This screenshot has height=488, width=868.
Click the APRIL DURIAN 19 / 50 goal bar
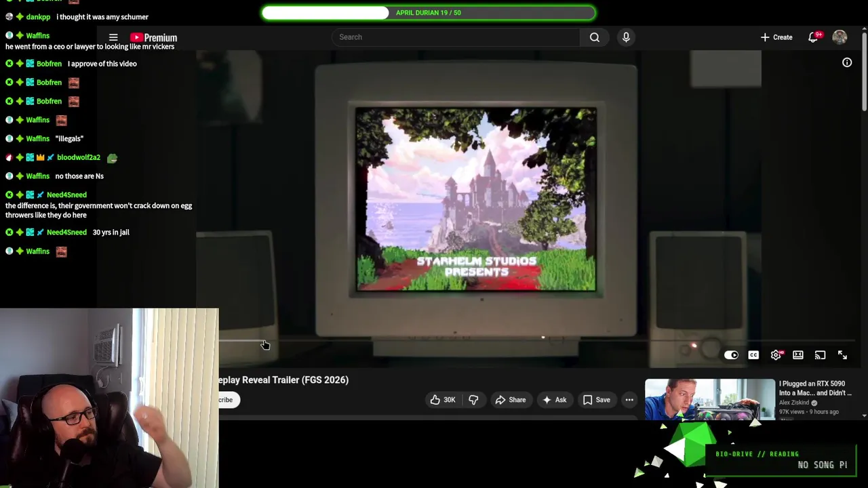coord(429,13)
